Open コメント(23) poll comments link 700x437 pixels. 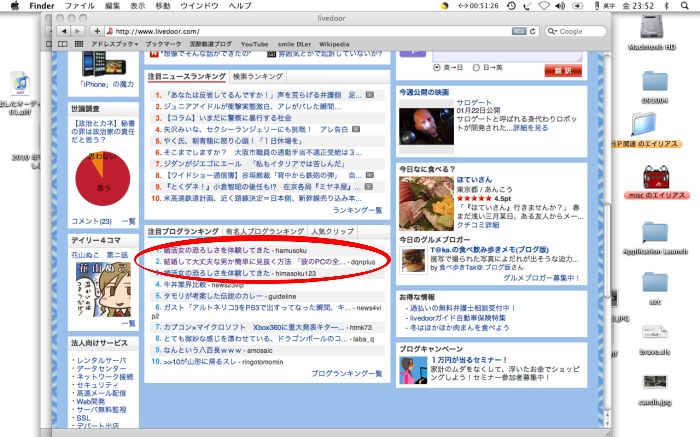[x=92, y=221]
